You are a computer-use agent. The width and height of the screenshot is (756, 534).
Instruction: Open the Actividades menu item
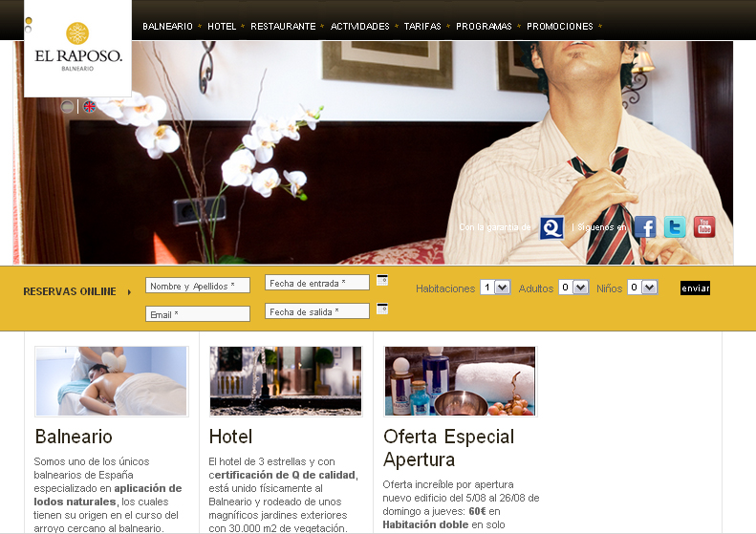pyautogui.click(x=359, y=27)
